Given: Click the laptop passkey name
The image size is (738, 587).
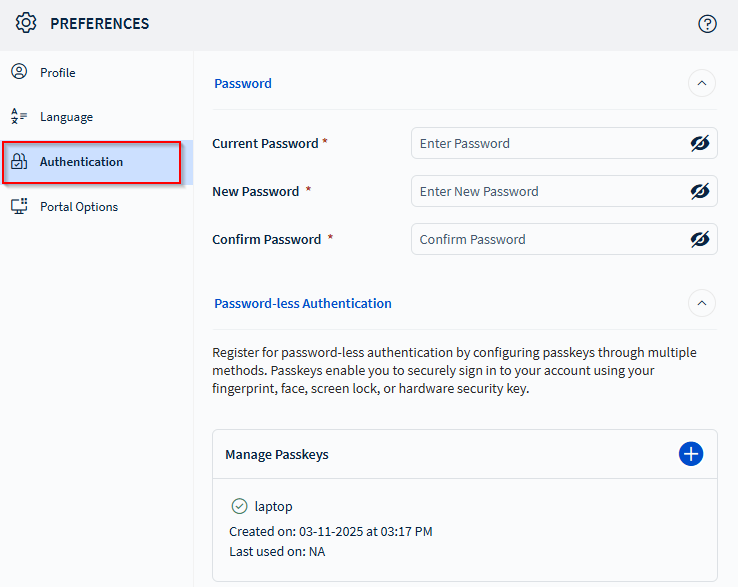Looking at the screenshot, I should [x=273, y=507].
